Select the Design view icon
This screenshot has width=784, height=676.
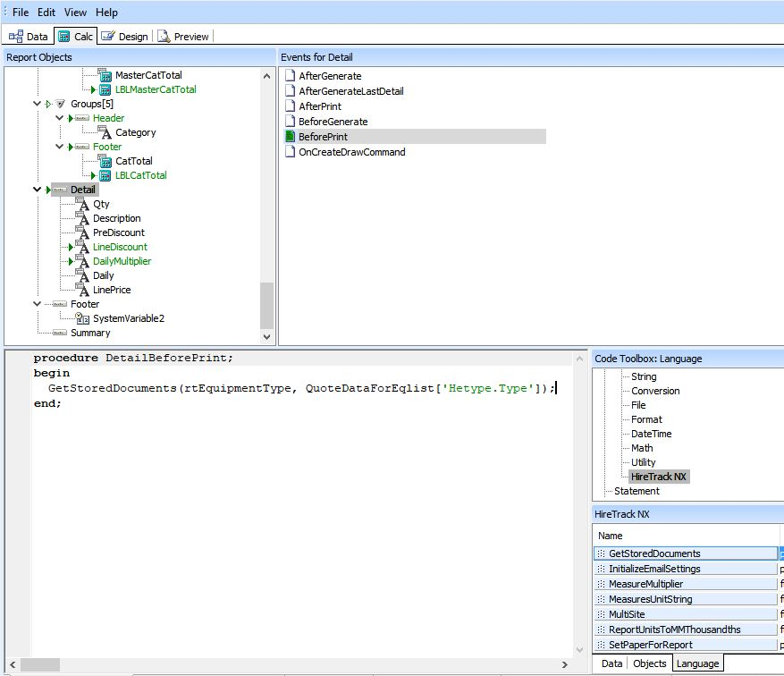pos(105,36)
